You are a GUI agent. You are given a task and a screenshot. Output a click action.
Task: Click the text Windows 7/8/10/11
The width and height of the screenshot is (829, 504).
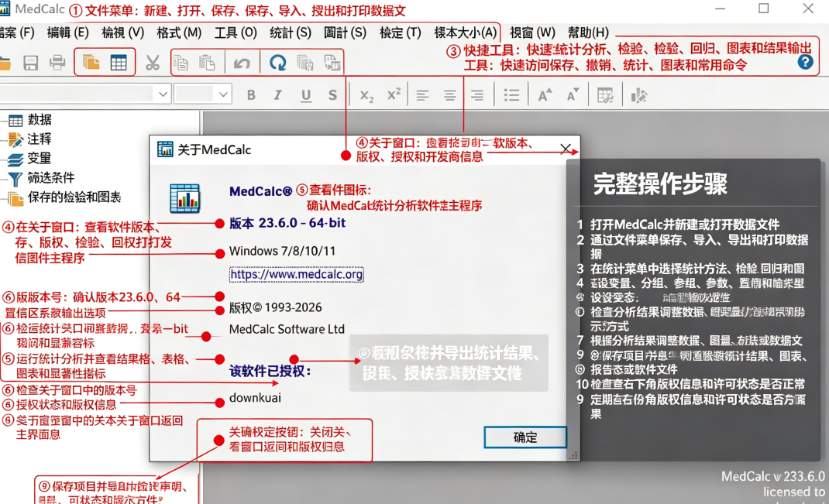[x=282, y=251]
